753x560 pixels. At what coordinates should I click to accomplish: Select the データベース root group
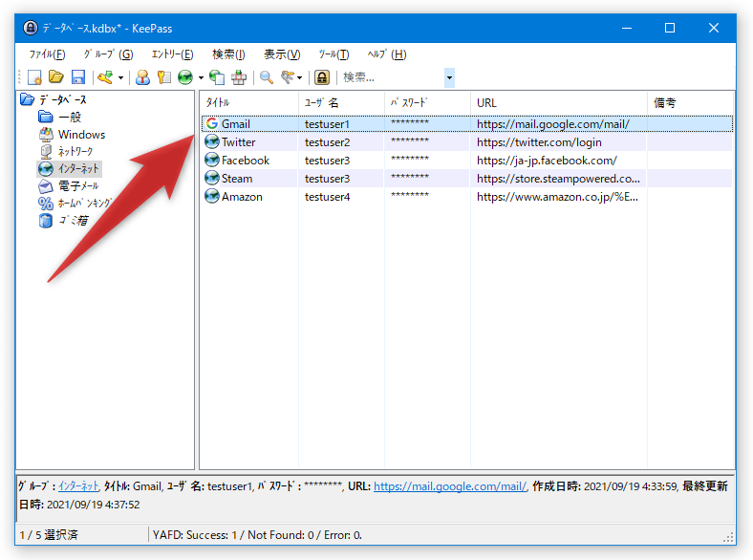pos(63,100)
